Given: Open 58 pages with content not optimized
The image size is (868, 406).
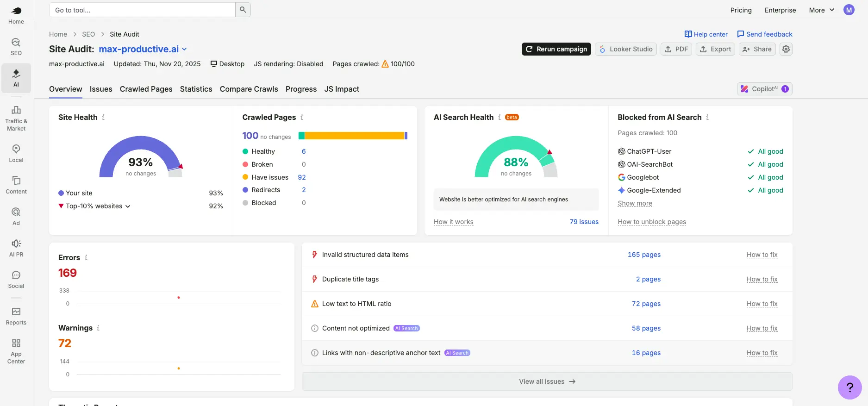Looking at the screenshot, I should [x=646, y=328].
